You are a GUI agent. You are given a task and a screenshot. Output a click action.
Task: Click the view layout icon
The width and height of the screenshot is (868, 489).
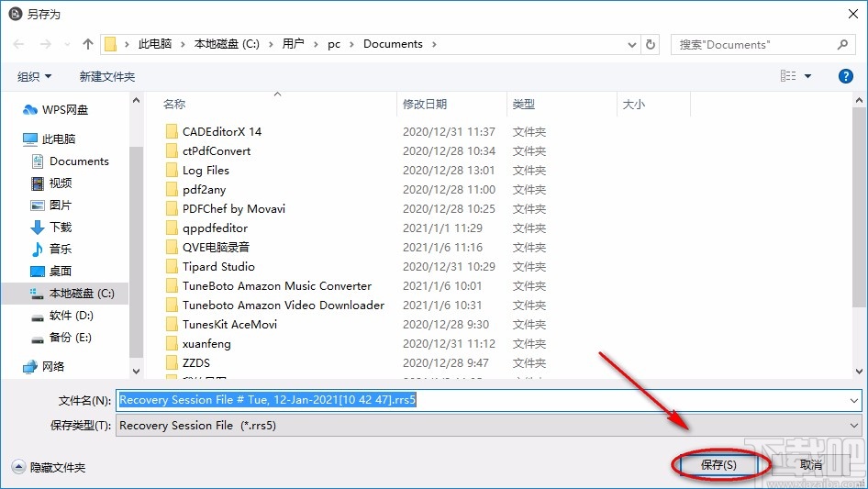point(788,76)
